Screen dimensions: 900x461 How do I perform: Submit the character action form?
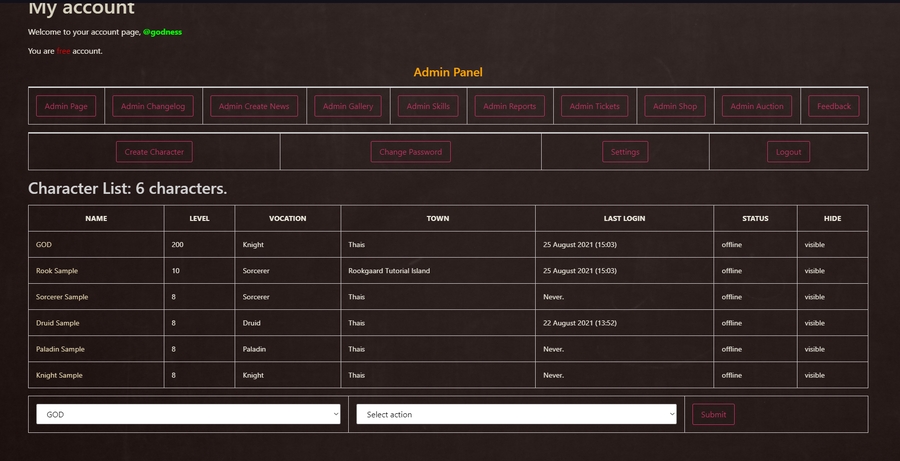coord(713,414)
